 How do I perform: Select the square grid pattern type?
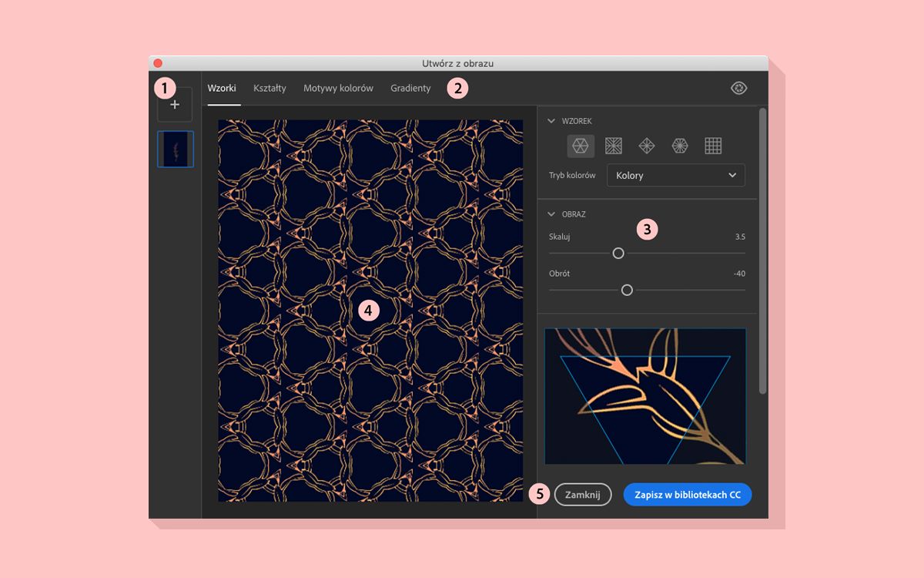[713, 146]
